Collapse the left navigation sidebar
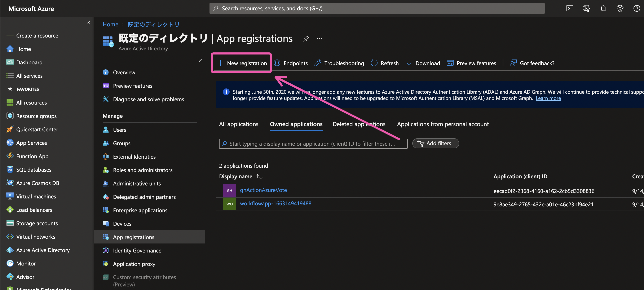644x290 pixels. click(x=88, y=22)
